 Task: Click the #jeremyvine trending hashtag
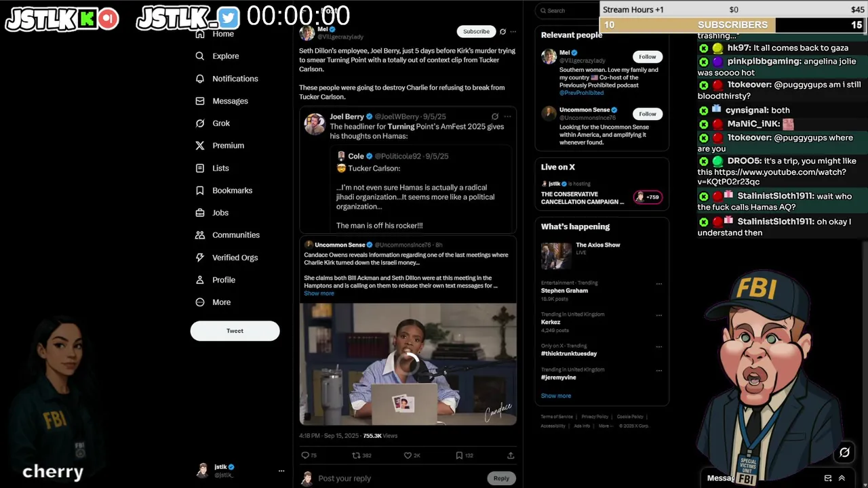tap(559, 378)
